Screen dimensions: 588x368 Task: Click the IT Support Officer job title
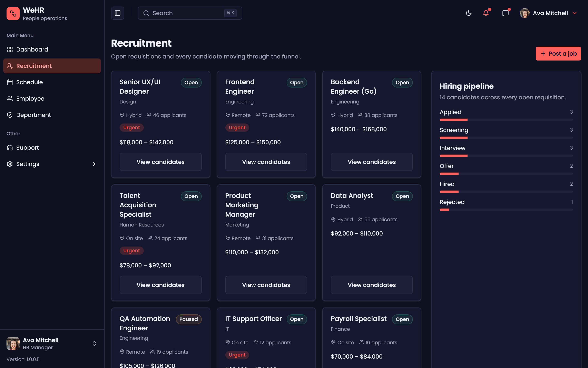(253, 319)
